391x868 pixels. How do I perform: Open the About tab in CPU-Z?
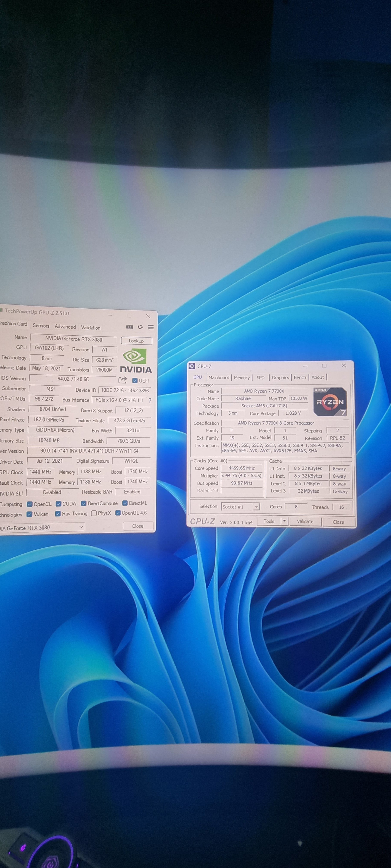coord(318,377)
